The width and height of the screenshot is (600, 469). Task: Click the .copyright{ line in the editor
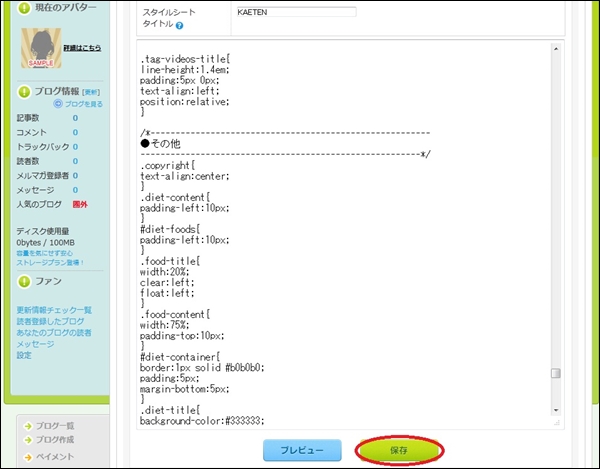(168, 165)
